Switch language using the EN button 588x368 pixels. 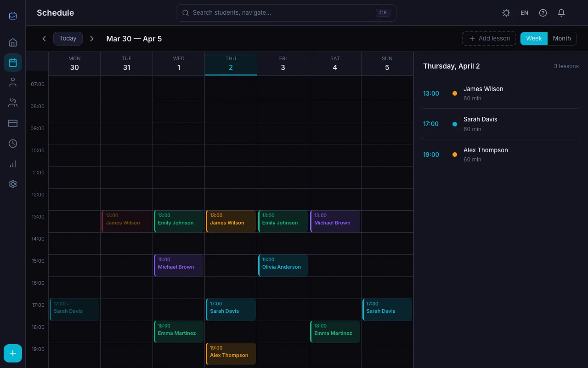[x=525, y=13]
